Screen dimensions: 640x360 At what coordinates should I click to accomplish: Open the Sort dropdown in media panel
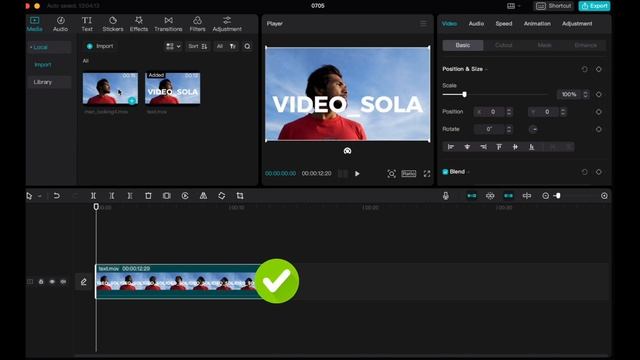(198, 47)
